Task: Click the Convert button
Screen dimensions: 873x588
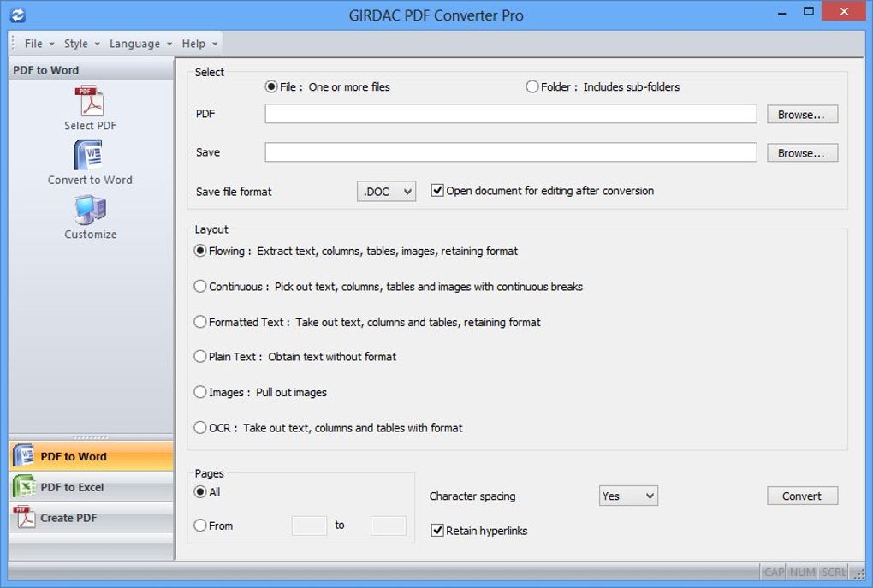Action: pos(802,496)
